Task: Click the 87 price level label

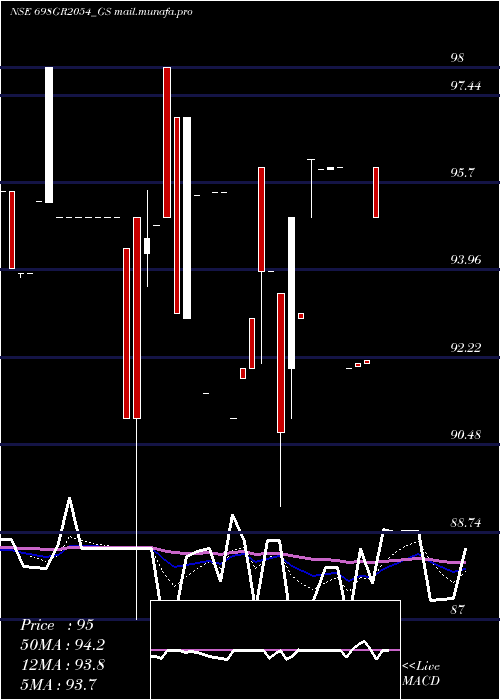Action: click(x=457, y=609)
